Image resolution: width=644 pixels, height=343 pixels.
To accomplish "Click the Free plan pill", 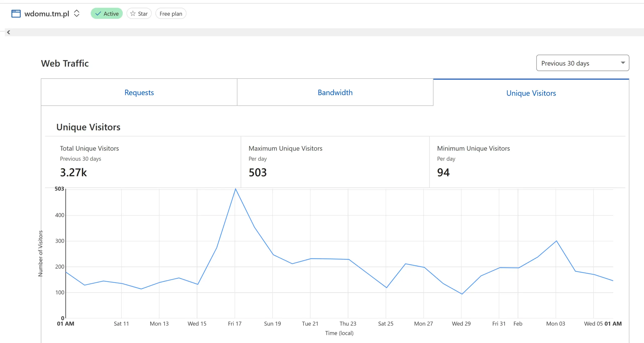I will pos(171,14).
